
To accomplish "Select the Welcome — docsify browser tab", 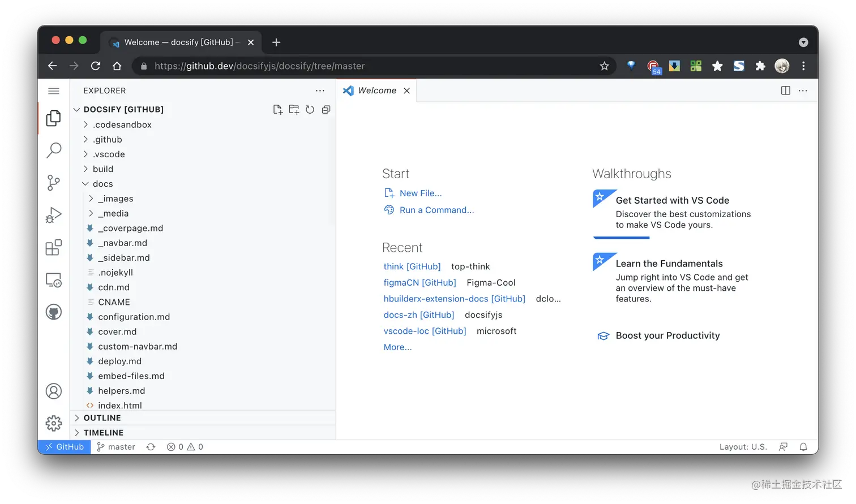I will [x=182, y=42].
